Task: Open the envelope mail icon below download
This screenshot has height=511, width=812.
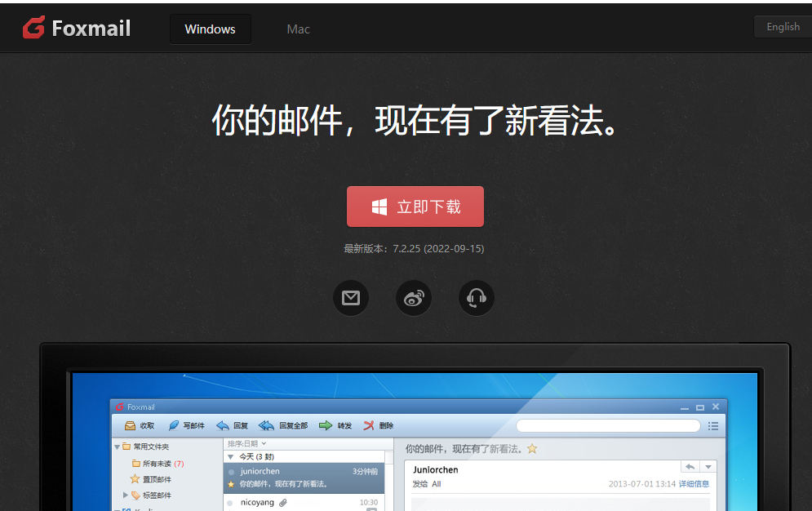Action: pyautogui.click(x=351, y=298)
